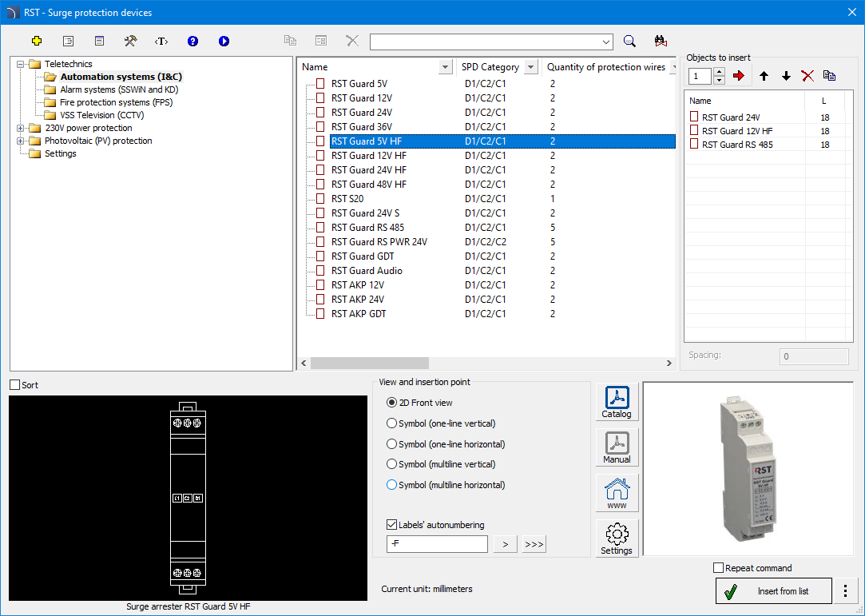Collapse the Teletechnics tree node
This screenshot has height=616, width=865.
click(x=21, y=64)
